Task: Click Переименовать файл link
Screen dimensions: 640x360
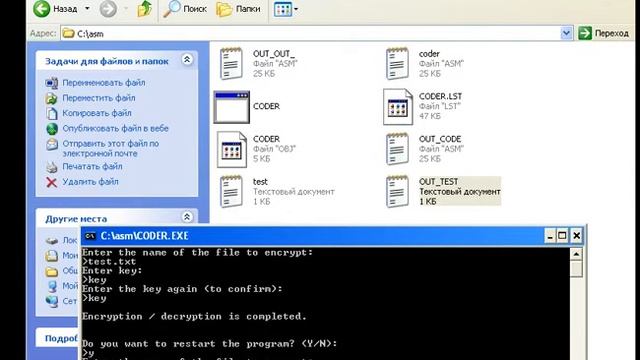Action: coord(104,82)
